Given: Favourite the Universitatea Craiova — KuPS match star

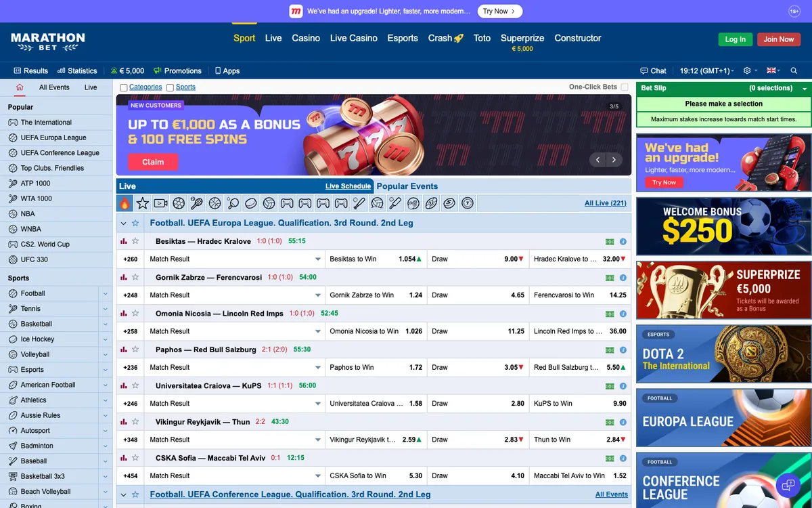Looking at the screenshot, I should (x=135, y=385).
